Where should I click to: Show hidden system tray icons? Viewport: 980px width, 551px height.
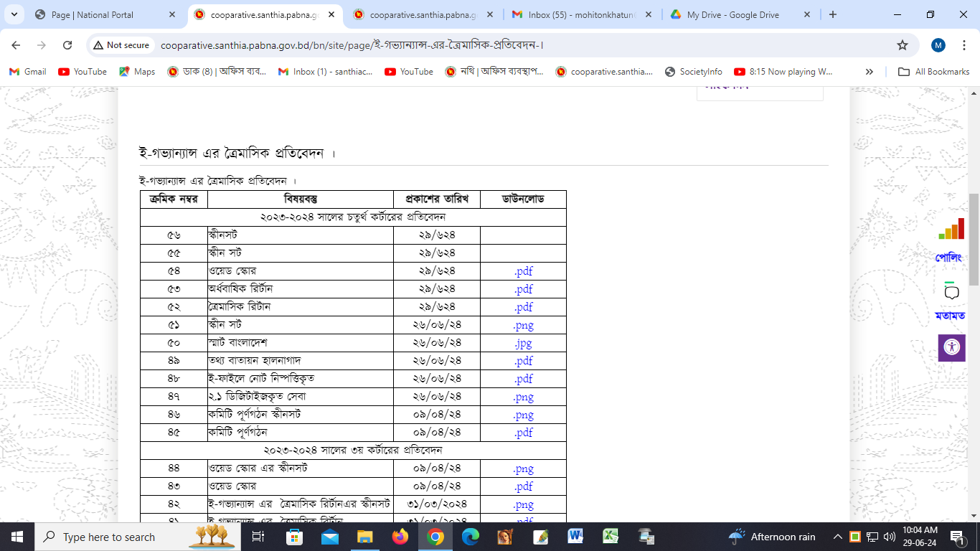click(837, 537)
